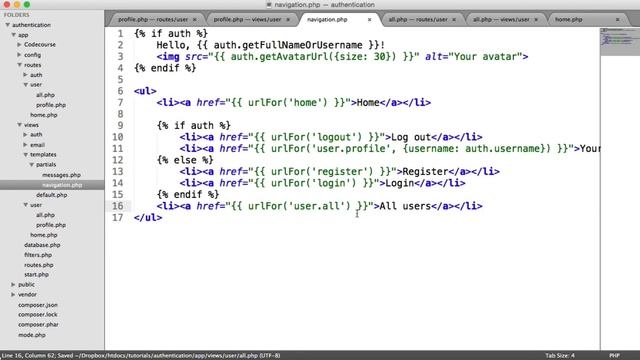Select navigation.php in the sidebar

[x=62, y=185]
